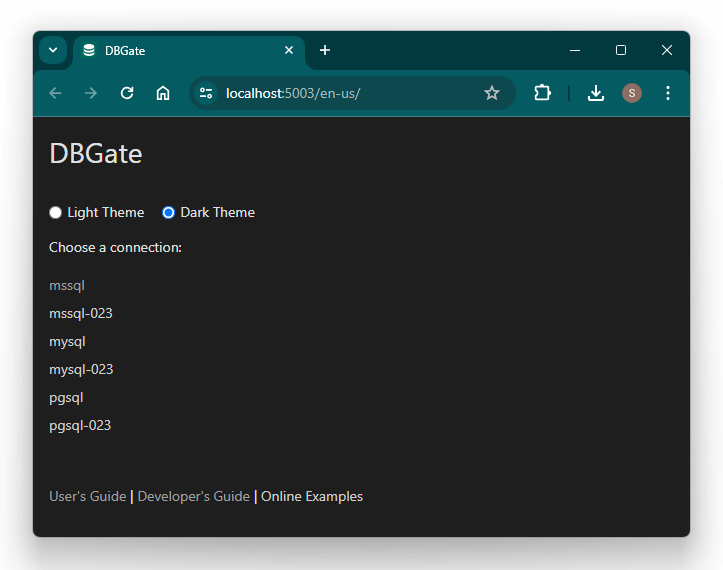Open the Chrome three-dot menu

[x=668, y=93]
